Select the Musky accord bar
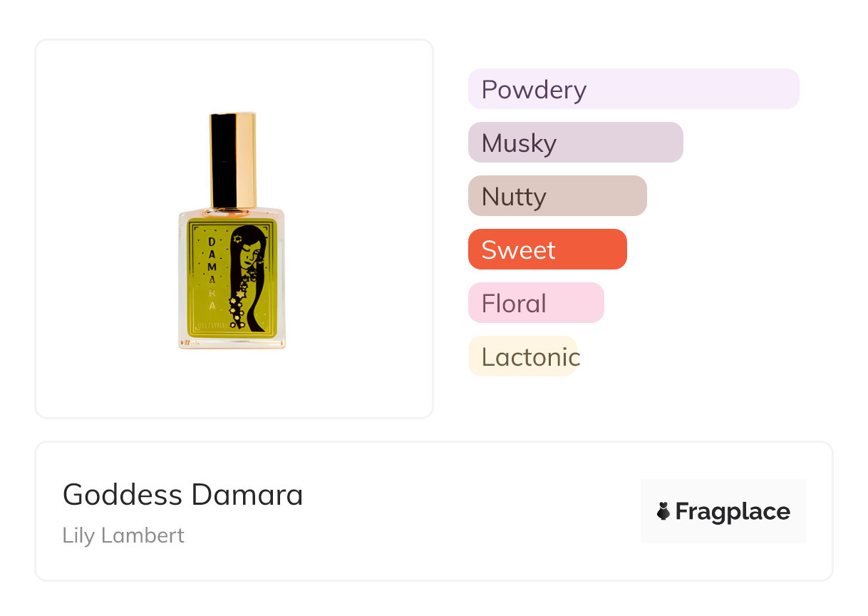The height and width of the screenshot is (616, 868). [575, 143]
